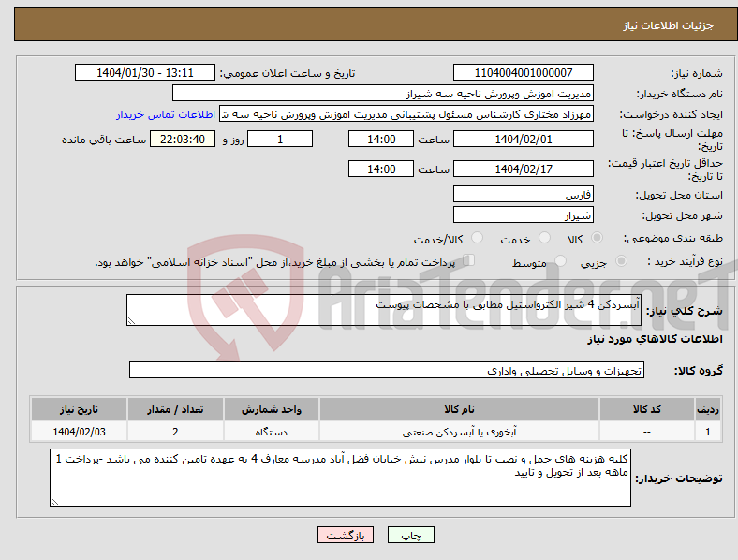Screen dimensions: 738x560
Task: Click response deadline time field 14:00
Action: [381, 139]
